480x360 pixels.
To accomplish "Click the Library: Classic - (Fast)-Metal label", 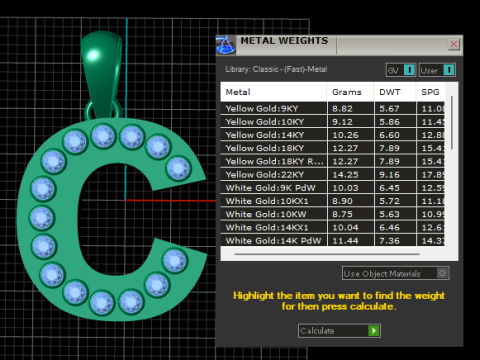I will [276, 69].
